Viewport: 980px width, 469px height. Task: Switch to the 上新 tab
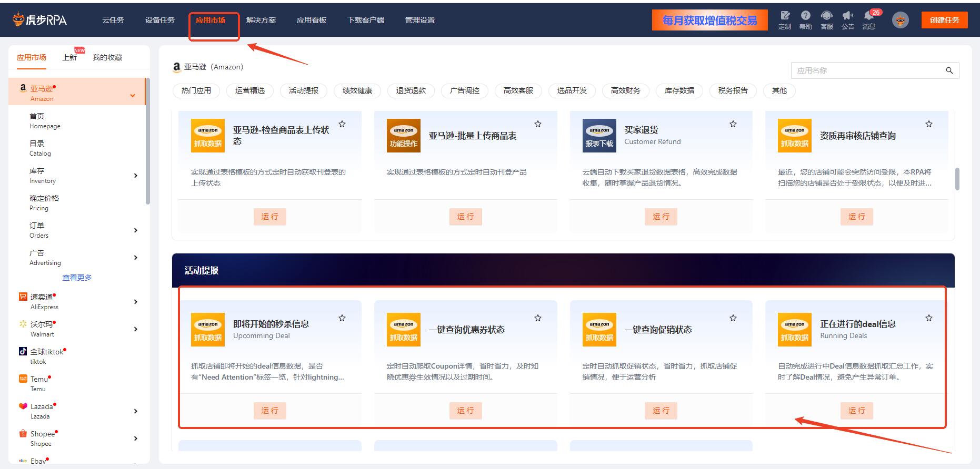pos(69,57)
